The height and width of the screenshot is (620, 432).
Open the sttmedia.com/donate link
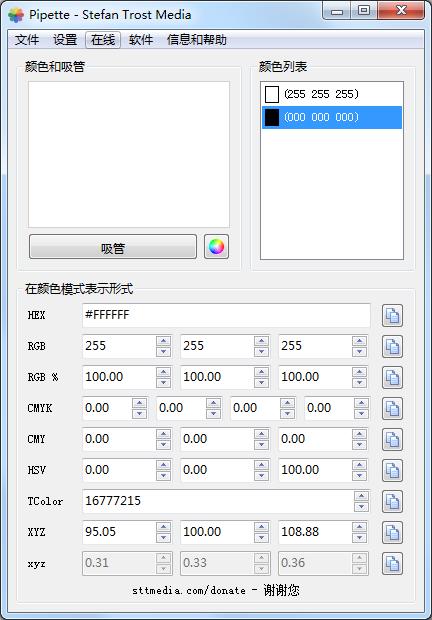(x=189, y=590)
